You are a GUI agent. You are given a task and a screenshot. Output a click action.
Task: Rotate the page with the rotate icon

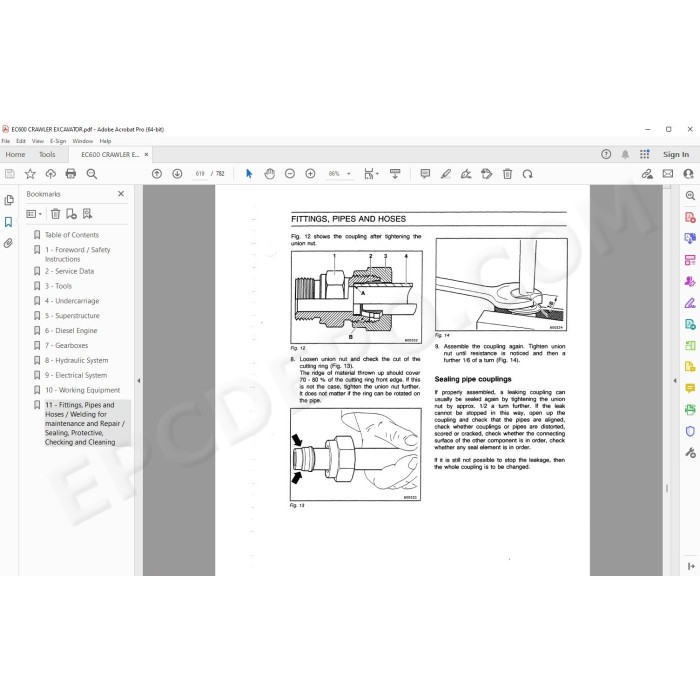(x=528, y=174)
